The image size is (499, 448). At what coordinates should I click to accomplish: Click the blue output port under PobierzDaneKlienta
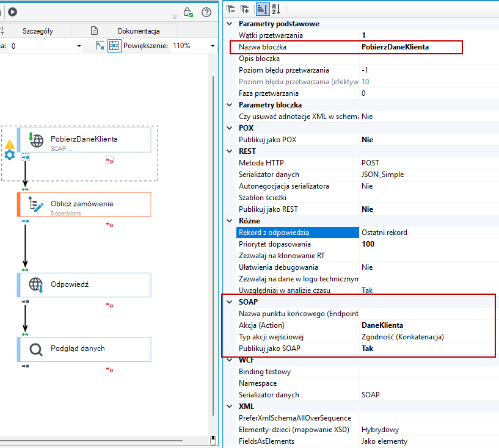(x=26, y=157)
